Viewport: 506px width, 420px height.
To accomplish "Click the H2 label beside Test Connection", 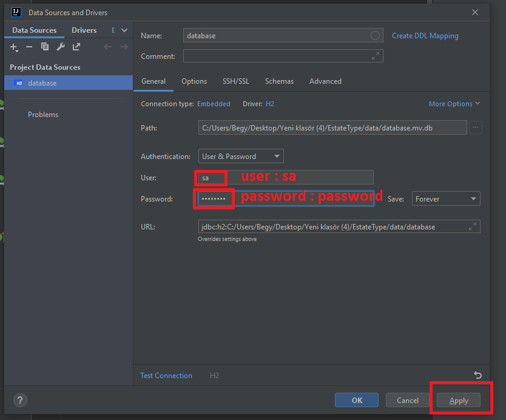I will pyautogui.click(x=214, y=376).
